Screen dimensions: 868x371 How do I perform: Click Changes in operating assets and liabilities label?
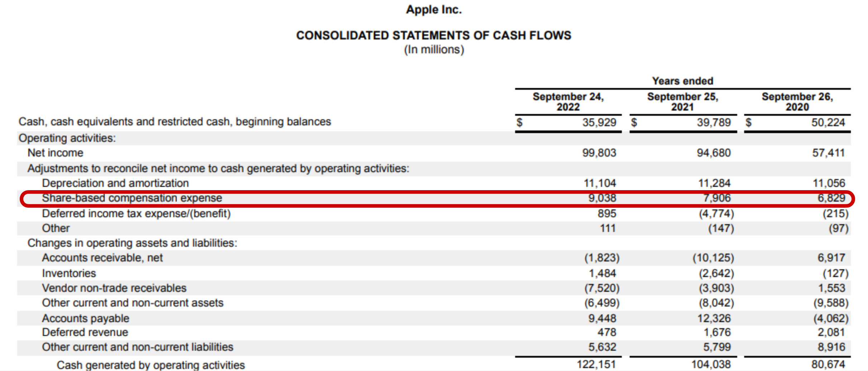(132, 243)
